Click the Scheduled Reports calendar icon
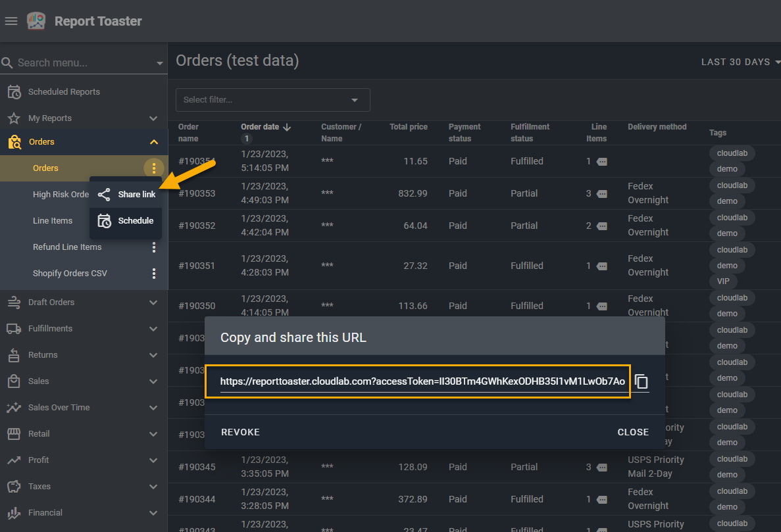The height and width of the screenshot is (532, 781). [13, 92]
